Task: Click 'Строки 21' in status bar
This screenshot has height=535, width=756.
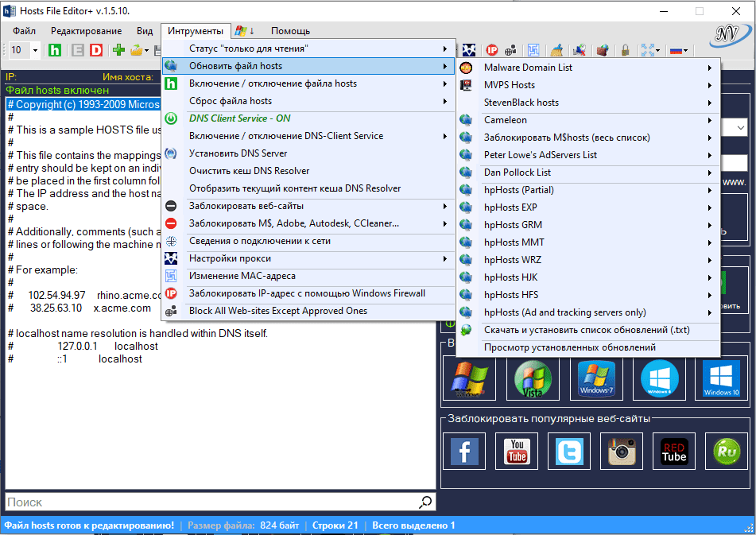Action: click(x=335, y=525)
